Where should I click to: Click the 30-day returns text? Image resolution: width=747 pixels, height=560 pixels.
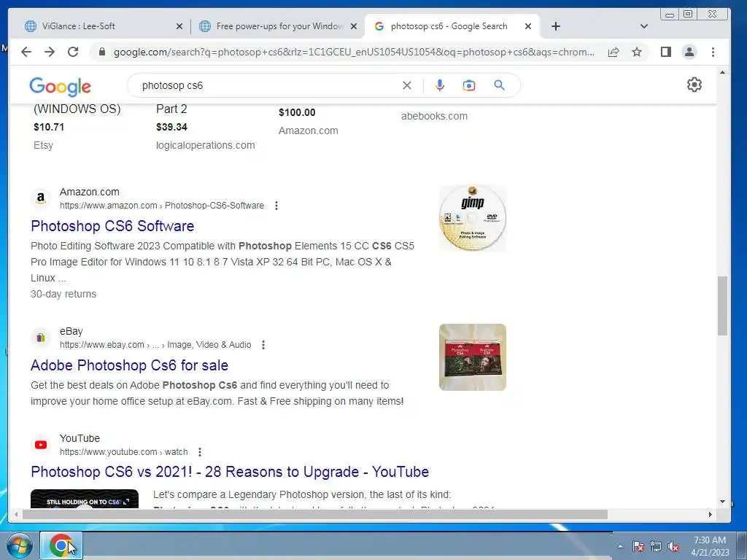(x=63, y=295)
